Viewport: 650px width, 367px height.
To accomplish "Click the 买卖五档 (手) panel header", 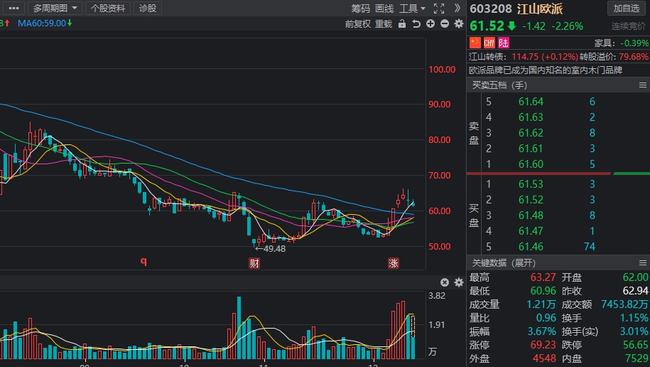I will [500, 85].
